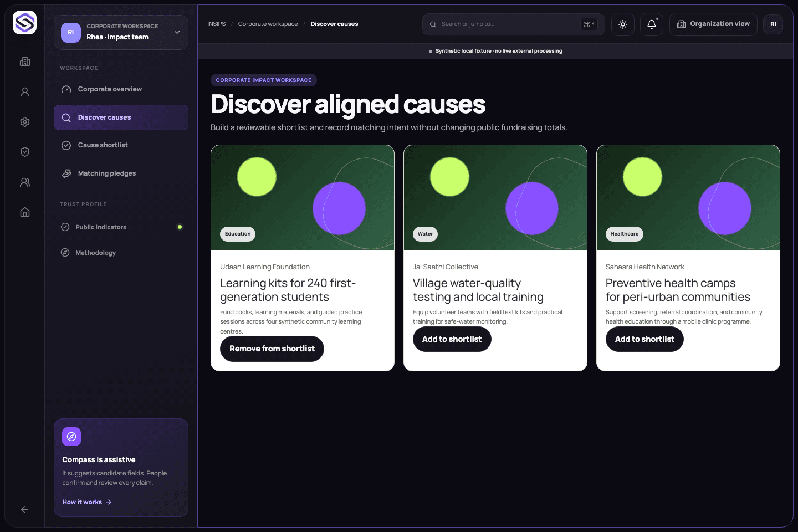Click the Water tag on second card
798x532 pixels.
tap(425, 234)
